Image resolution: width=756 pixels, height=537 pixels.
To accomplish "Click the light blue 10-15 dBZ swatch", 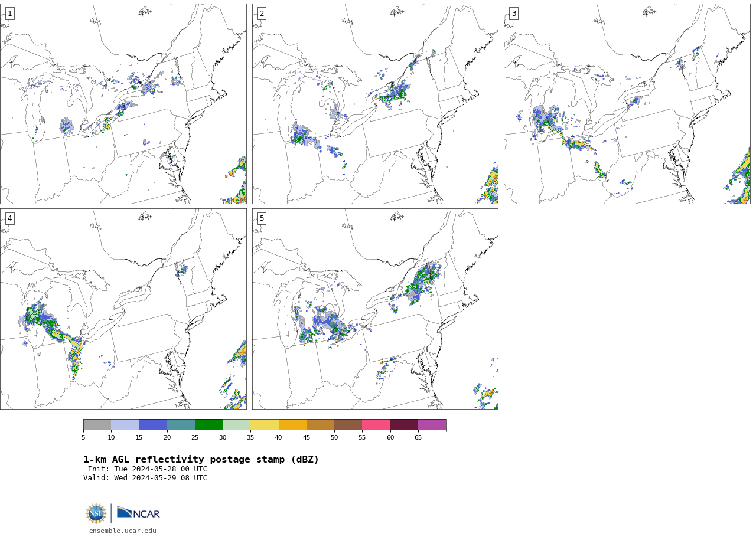I will tap(125, 425).
